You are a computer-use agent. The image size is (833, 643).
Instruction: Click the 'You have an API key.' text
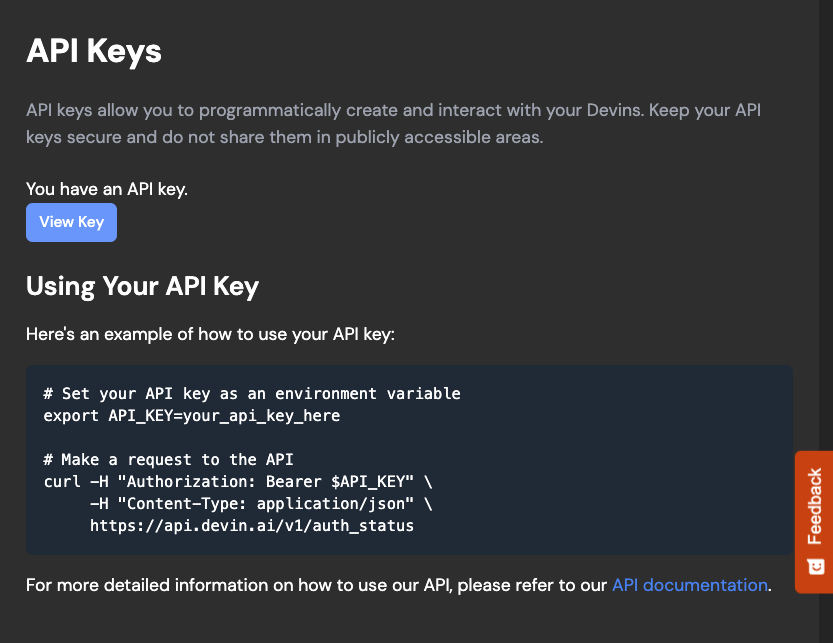[107, 189]
